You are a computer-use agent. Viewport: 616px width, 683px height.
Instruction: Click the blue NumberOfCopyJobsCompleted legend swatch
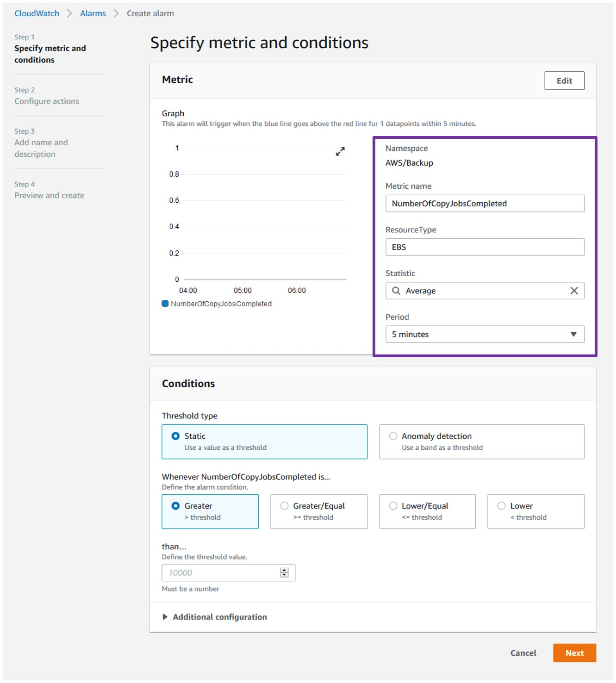[x=165, y=303]
